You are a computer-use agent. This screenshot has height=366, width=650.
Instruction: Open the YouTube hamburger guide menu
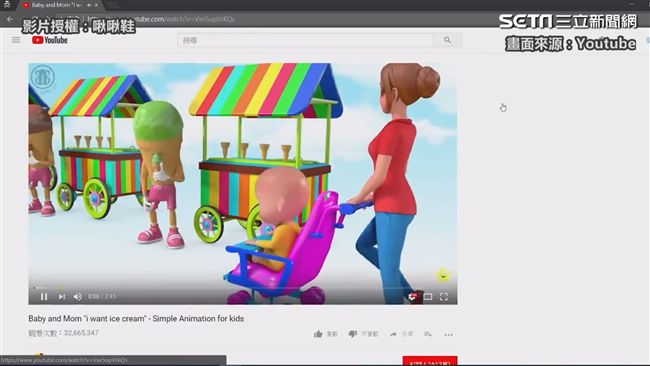click(16, 40)
